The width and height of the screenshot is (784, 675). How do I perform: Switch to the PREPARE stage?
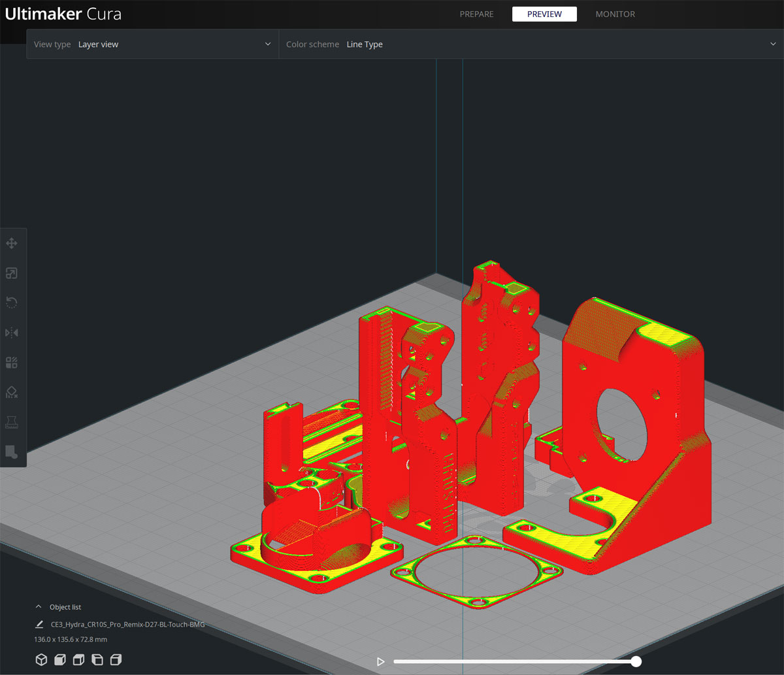click(477, 14)
